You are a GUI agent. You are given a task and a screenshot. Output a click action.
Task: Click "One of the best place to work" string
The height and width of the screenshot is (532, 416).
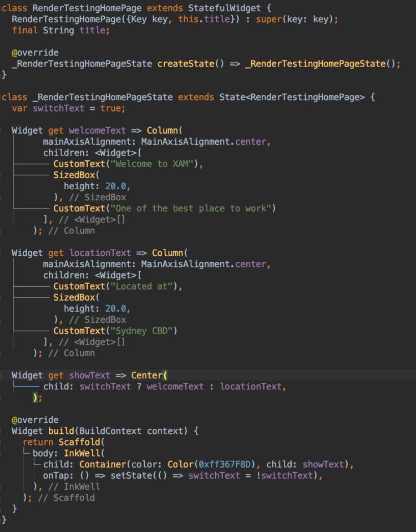point(191,209)
